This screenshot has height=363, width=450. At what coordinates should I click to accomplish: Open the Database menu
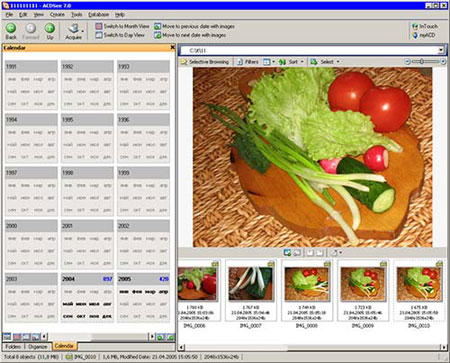pos(98,15)
